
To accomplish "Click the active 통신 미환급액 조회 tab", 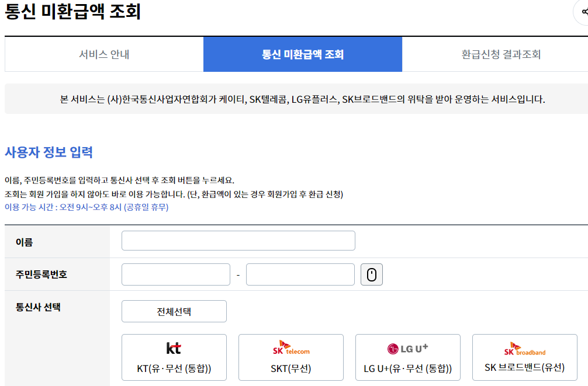I will coord(302,54).
